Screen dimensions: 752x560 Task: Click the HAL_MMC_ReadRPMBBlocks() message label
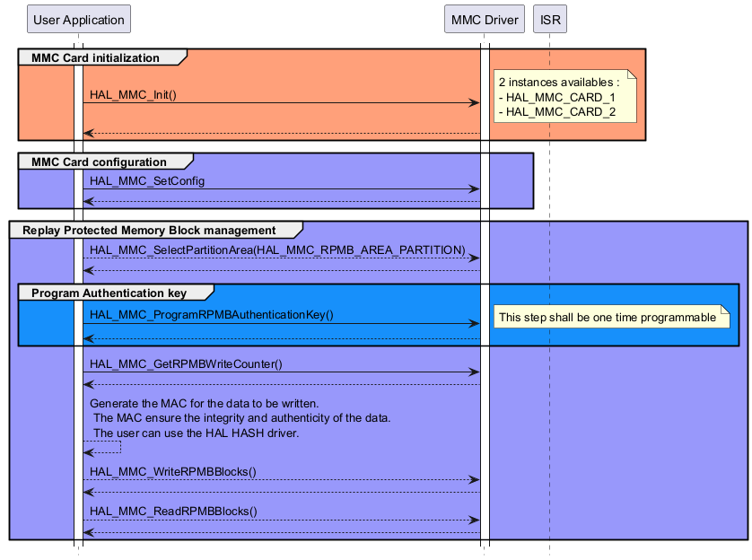click(x=173, y=511)
